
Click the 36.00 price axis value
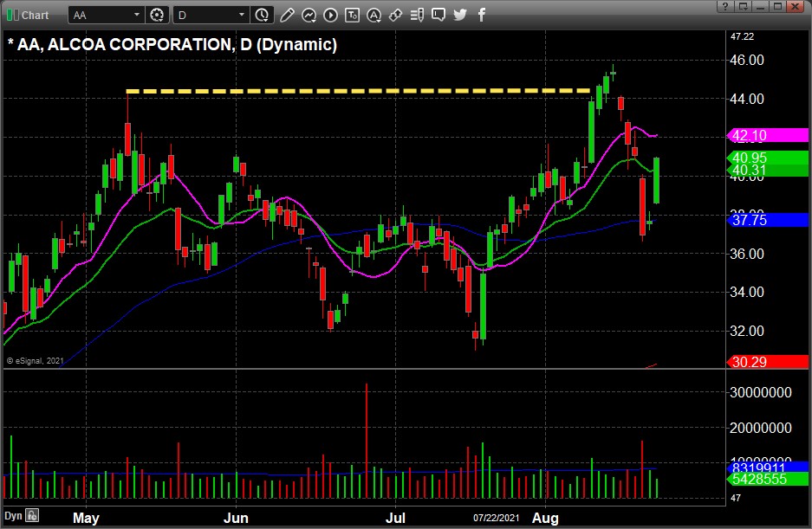(x=746, y=254)
